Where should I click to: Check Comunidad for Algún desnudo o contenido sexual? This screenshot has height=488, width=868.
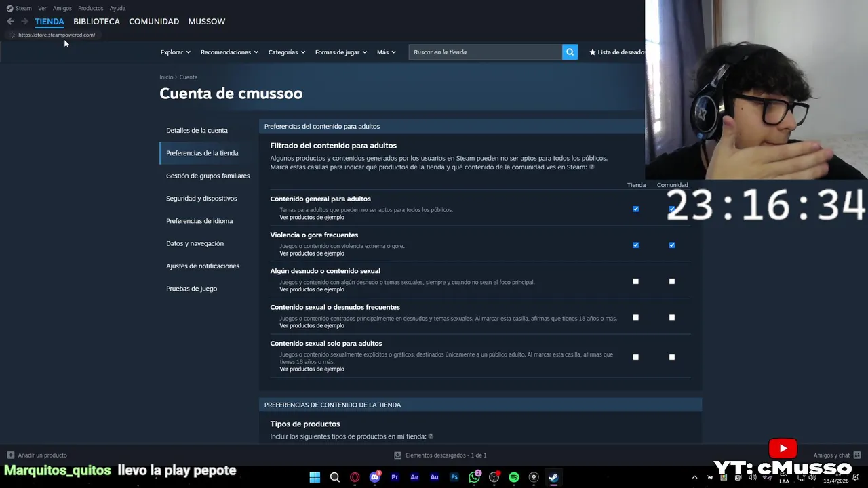tap(672, 281)
